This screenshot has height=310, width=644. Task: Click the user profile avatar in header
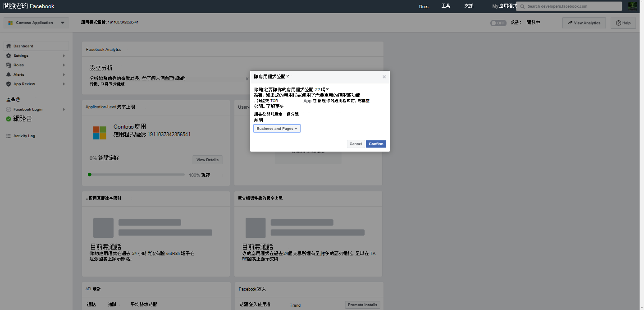pos(633,6)
